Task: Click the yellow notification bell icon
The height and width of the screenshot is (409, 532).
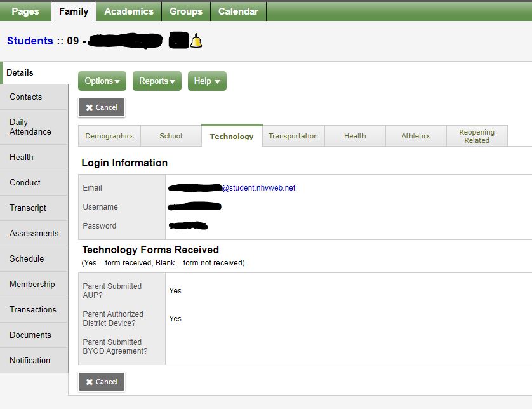Action: 196,41
